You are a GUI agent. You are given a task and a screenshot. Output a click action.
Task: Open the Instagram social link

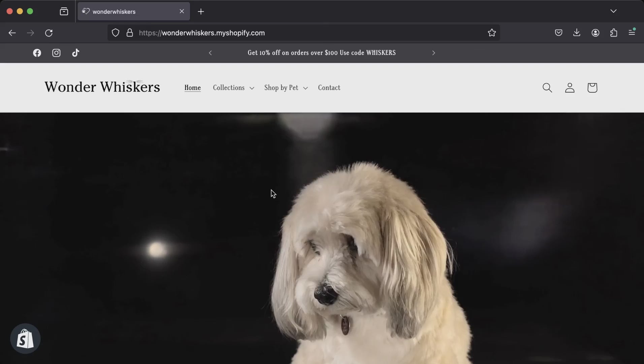56,53
